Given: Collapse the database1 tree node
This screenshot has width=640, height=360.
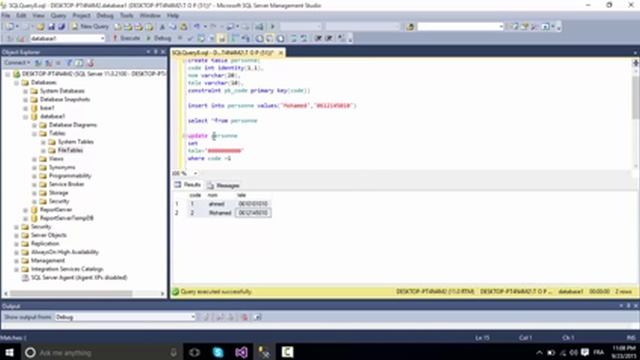Looking at the screenshot, I should coord(25,117).
